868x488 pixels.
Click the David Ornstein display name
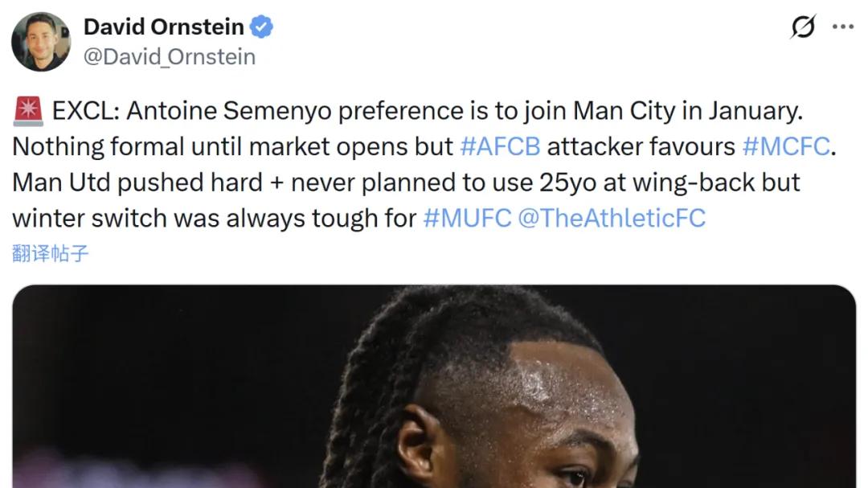click(163, 27)
